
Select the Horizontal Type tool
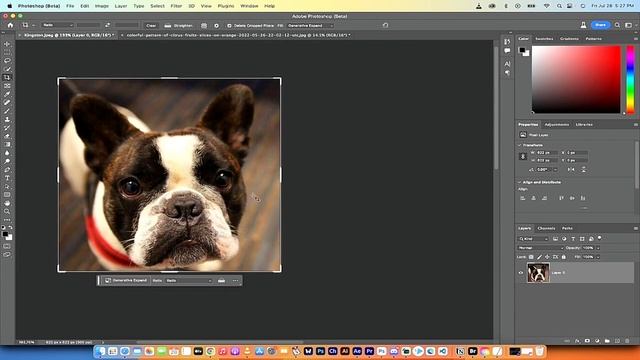coord(7,178)
